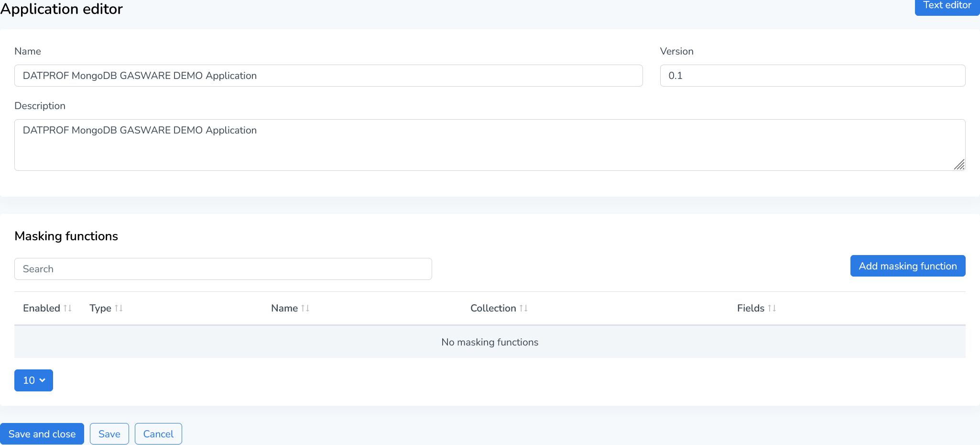Image resolution: width=980 pixels, height=445 pixels.
Task: Sort the masking functions by Name
Action: pos(285,308)
